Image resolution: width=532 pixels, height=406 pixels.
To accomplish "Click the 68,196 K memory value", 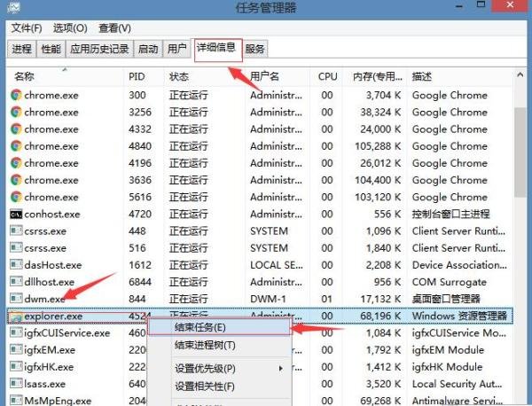I will point(380,316).
